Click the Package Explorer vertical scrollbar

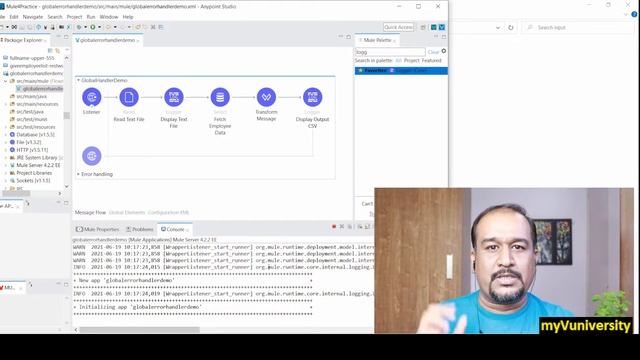tap(67, 116)
